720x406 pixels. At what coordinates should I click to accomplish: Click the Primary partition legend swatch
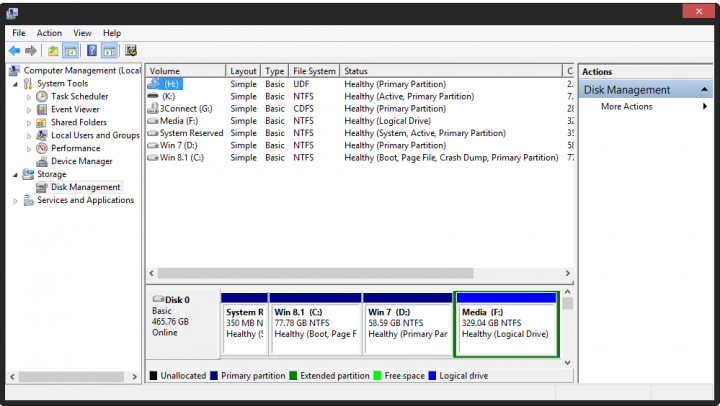214,376
